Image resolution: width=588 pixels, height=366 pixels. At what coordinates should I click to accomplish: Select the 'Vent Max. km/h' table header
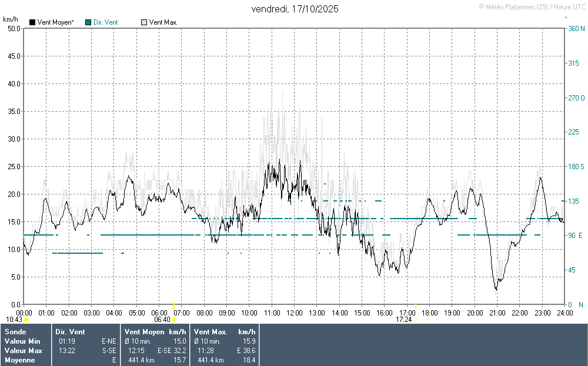coord(225,332)
